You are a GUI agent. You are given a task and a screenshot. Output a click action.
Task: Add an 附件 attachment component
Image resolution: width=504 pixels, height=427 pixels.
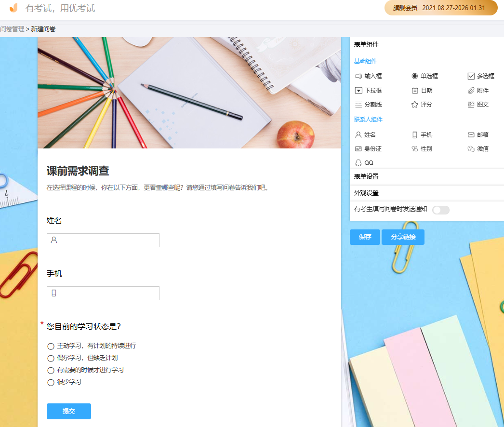(478, 90)
